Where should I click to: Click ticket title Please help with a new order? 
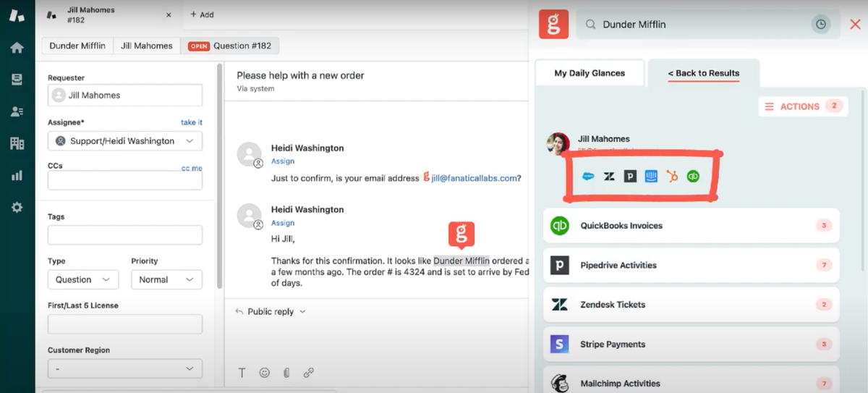click(300, 75)
